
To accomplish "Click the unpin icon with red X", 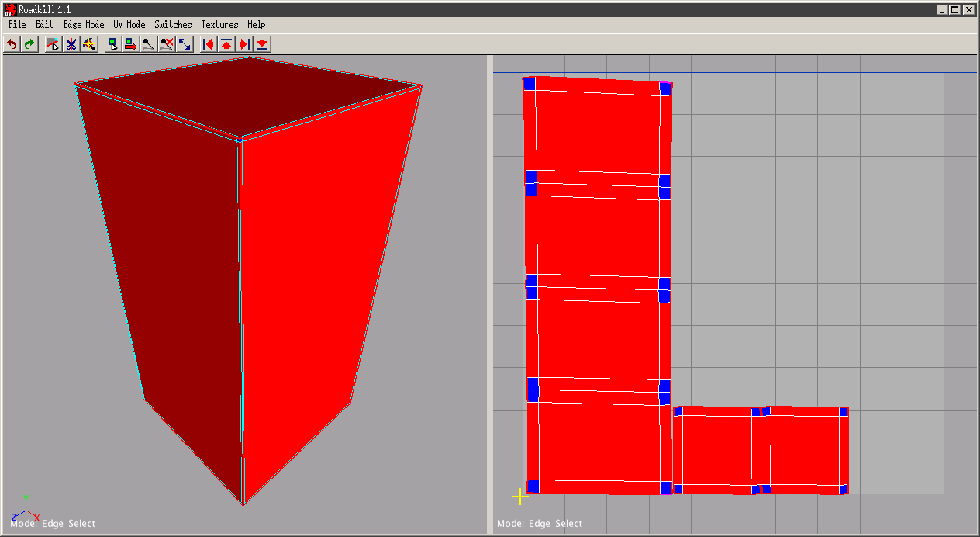I will pos(167,44).
